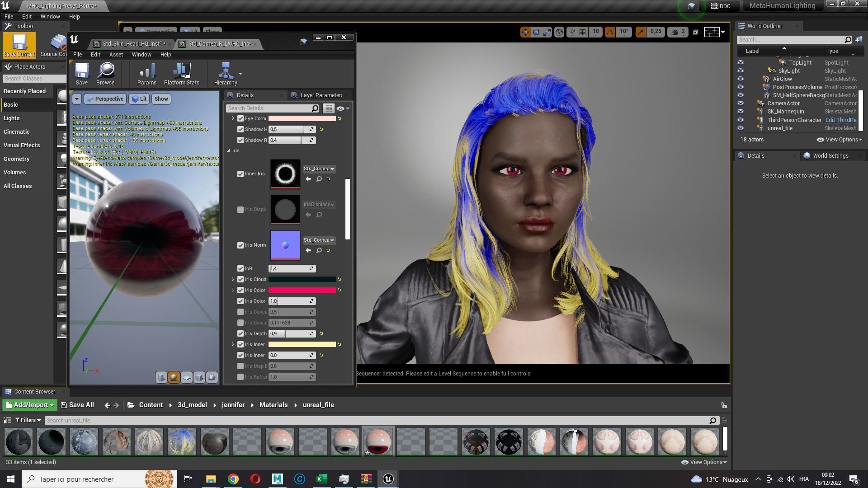Expand Eye Corner color property
The image size is (868, 488).
point(233,118)
